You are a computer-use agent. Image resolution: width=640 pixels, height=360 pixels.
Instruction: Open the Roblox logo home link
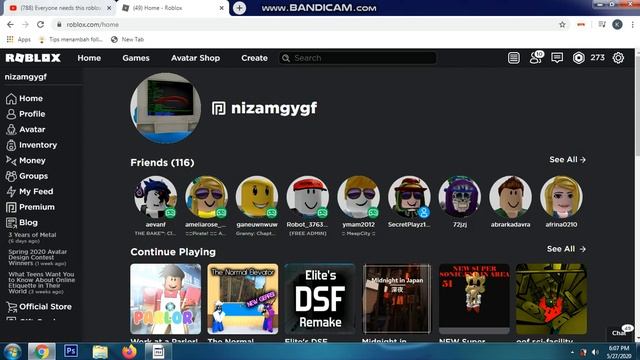tap(33, 58)
